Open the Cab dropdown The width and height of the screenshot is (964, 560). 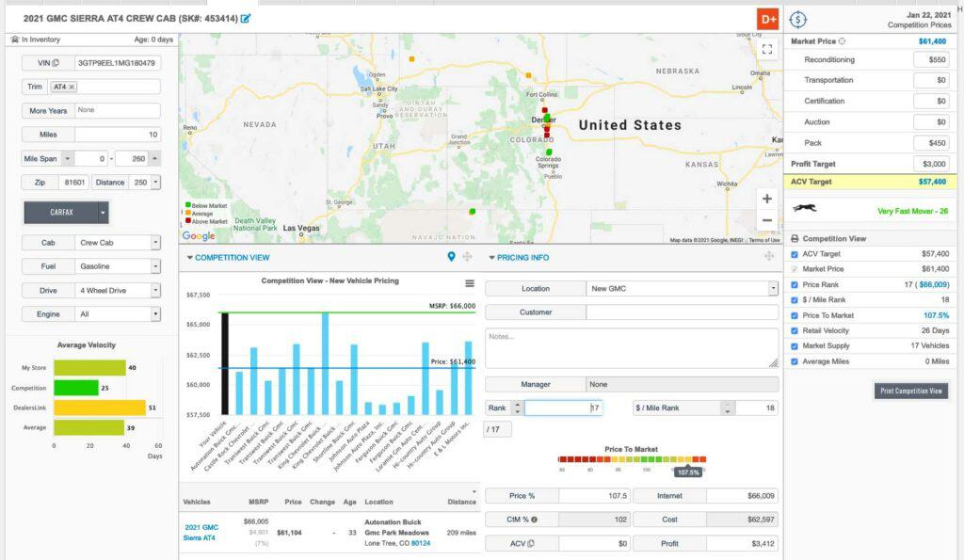tap(155, 242)
